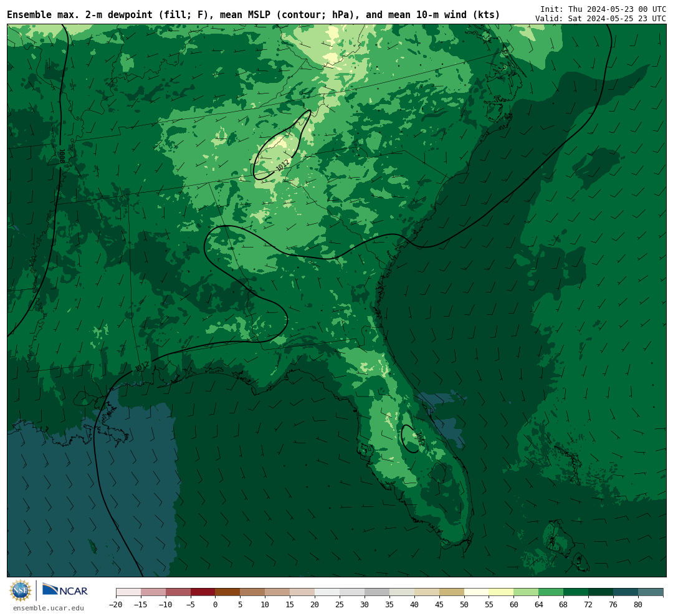Pick the dark green swatch between 68 and 72
The width and height of the screenshot is (673, 616).
click(x=576, y=592)
